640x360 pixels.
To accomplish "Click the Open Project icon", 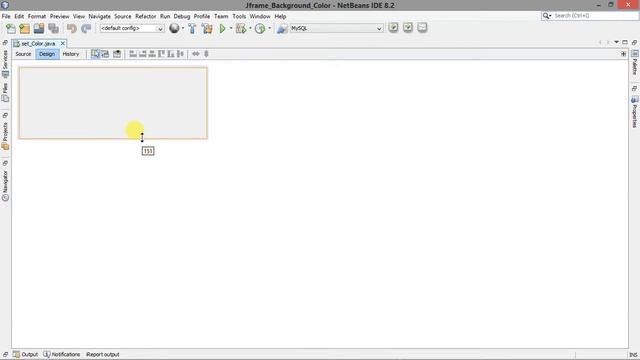I will [x=39, y=28].
